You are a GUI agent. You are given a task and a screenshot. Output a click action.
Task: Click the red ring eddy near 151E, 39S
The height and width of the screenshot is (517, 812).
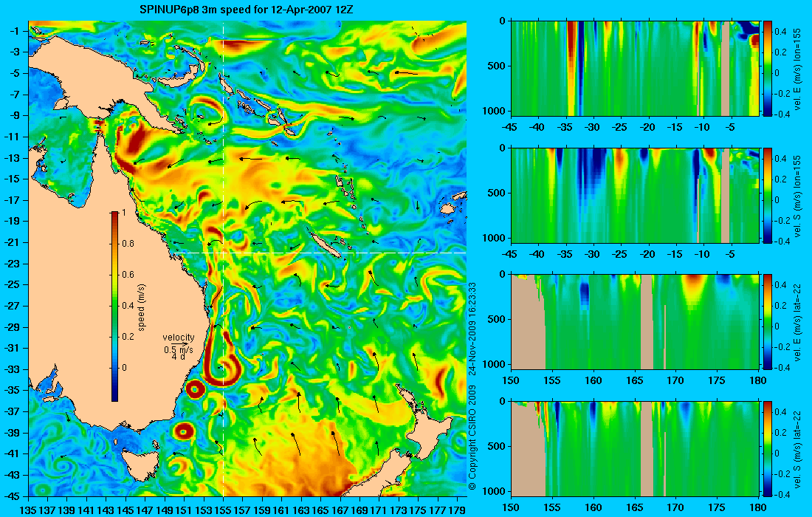[184, 431]
